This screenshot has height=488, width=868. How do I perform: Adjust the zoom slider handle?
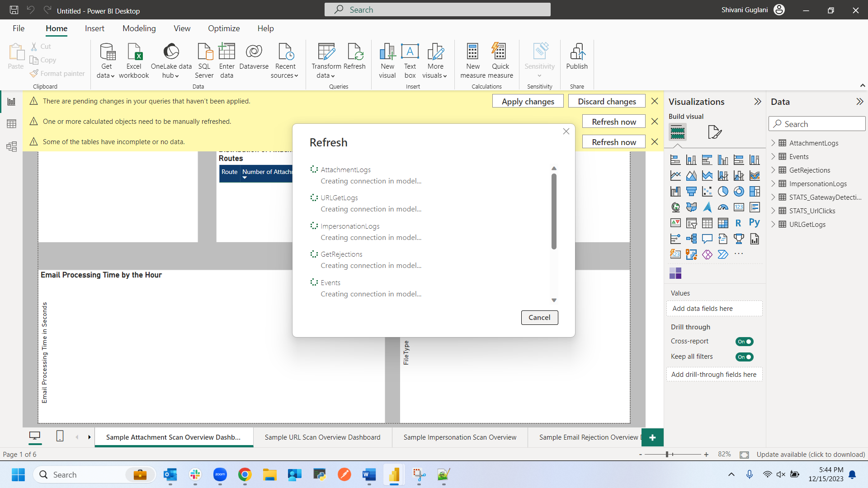tap(667, 455)
